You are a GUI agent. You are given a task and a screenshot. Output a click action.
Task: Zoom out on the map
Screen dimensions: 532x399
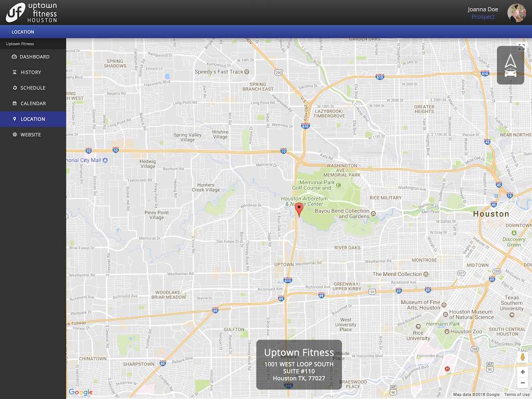coord(523,383)
